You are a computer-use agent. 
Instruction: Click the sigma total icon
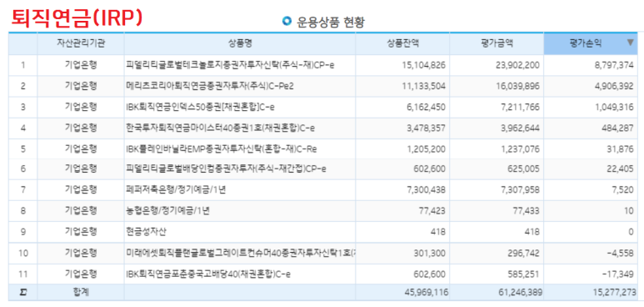pyautogui.click(x=22, y=293)
